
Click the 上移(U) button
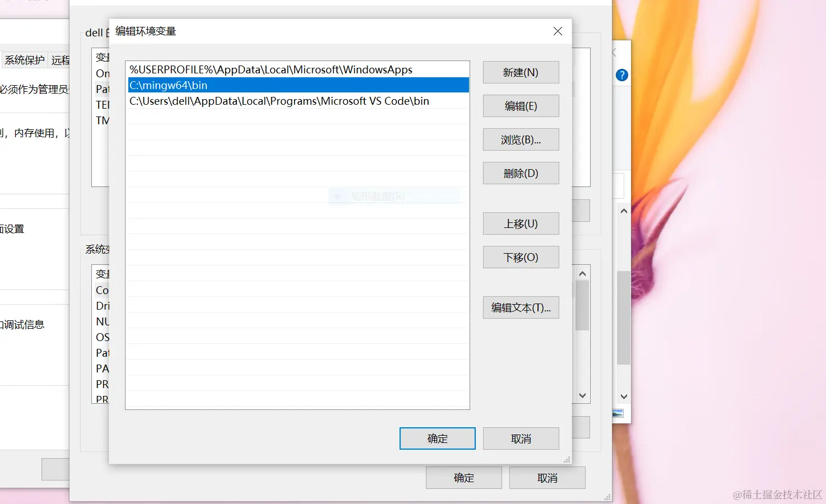coord(521,223)
